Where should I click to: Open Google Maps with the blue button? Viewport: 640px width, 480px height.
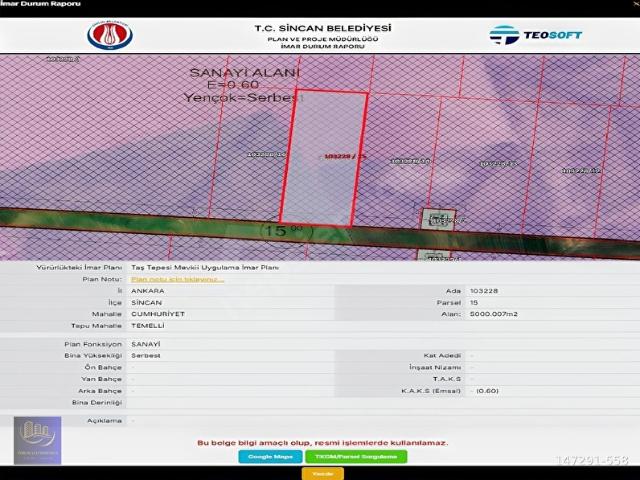(270, 457)
